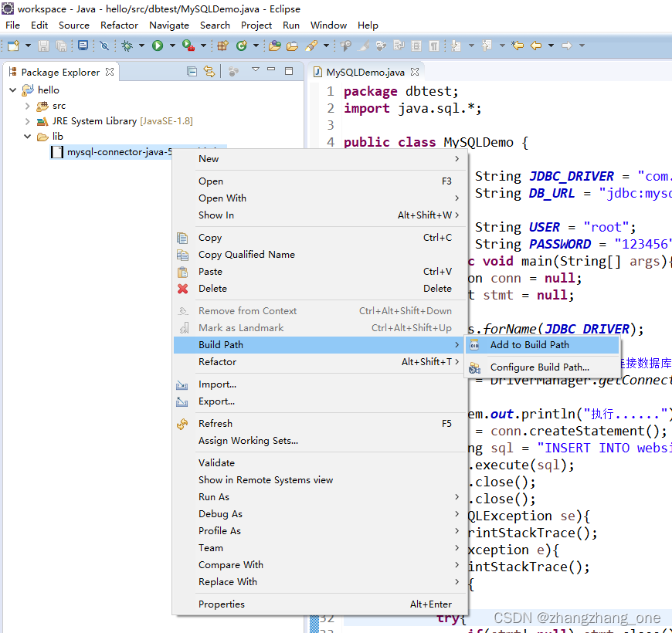Toggle Link with Editor in Package Explorer
The image size is (672, 633).
coord(209,72)
